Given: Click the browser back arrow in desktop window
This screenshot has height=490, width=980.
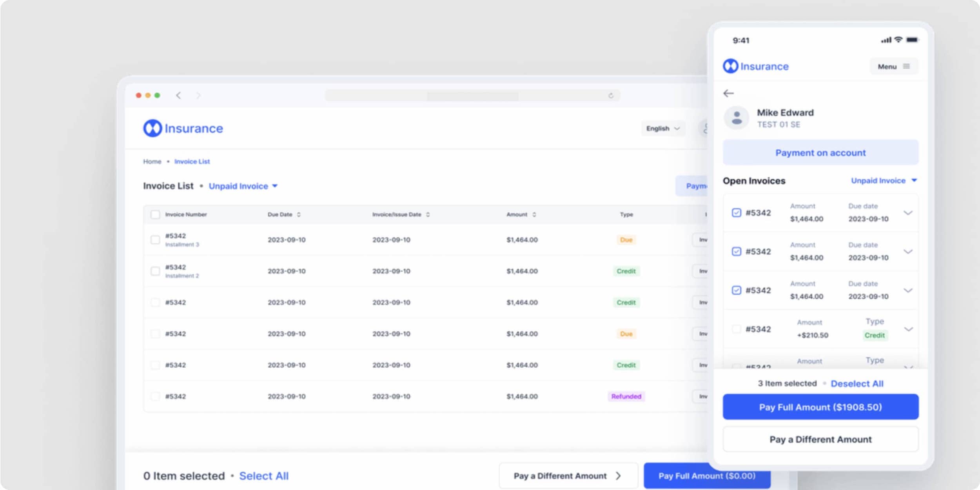Looking at the screenshot, I should pos(178,95).
